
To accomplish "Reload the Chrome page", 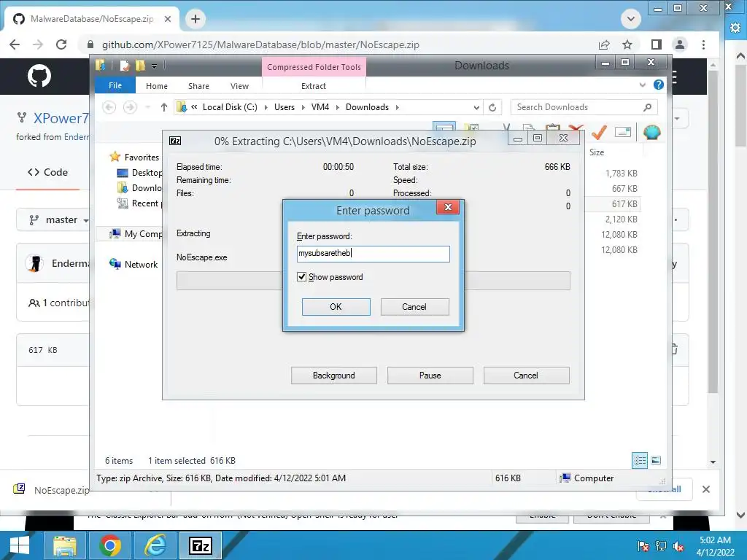I will 61,44.
